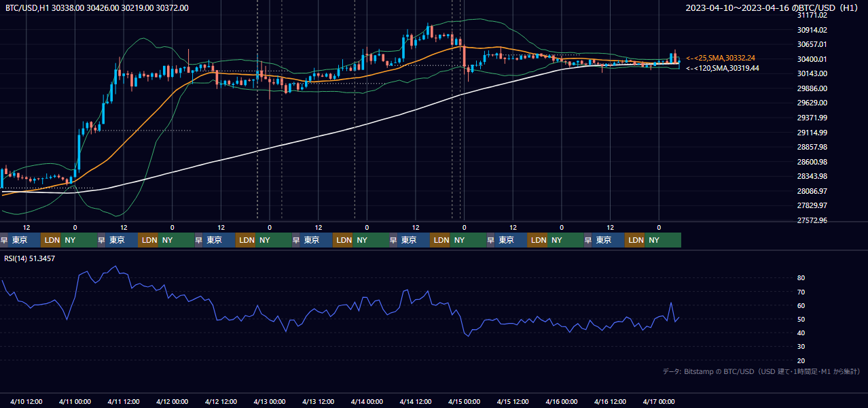Select the 2023-04-10~2023-04-16 chart title
868x408 pixels.
coord(772,7)
